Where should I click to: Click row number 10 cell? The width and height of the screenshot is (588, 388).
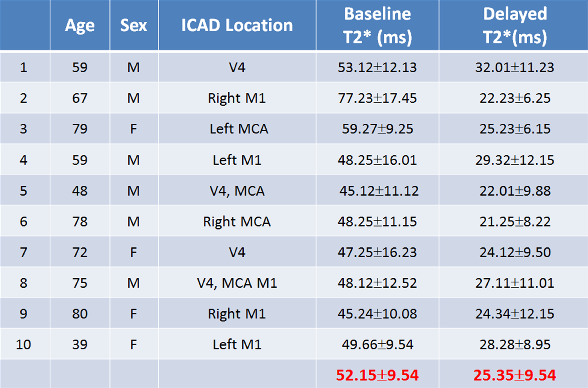[x=23, y=344]
